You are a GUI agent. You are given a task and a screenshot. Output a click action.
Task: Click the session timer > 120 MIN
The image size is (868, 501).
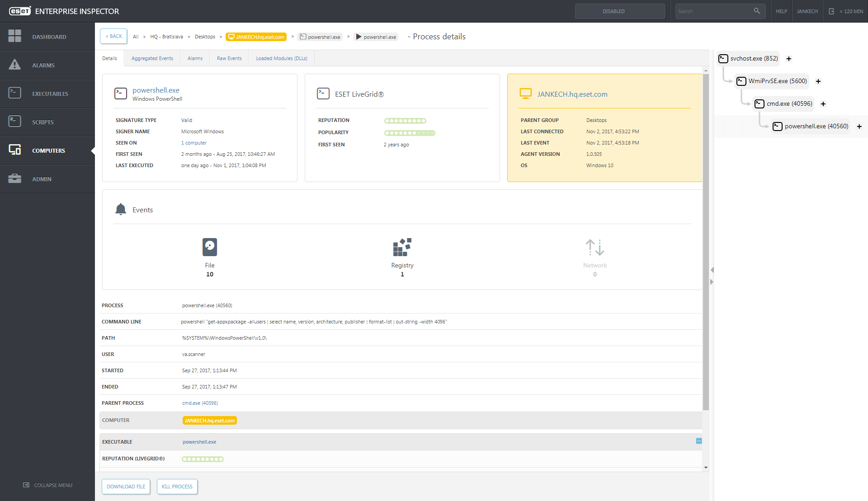pyautogui.click(x=851, y=11)
